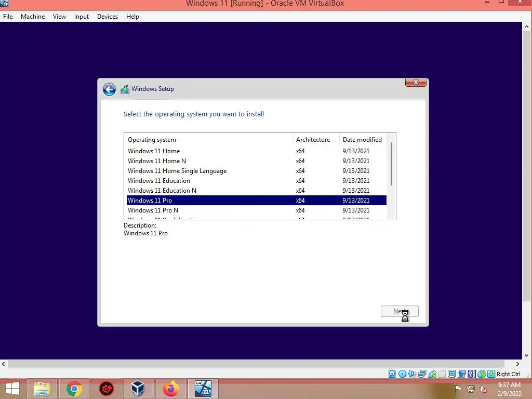Screen dimensions: 532x399
Task: Launch Firefox from the taskbar
Action: coord(170,389)
